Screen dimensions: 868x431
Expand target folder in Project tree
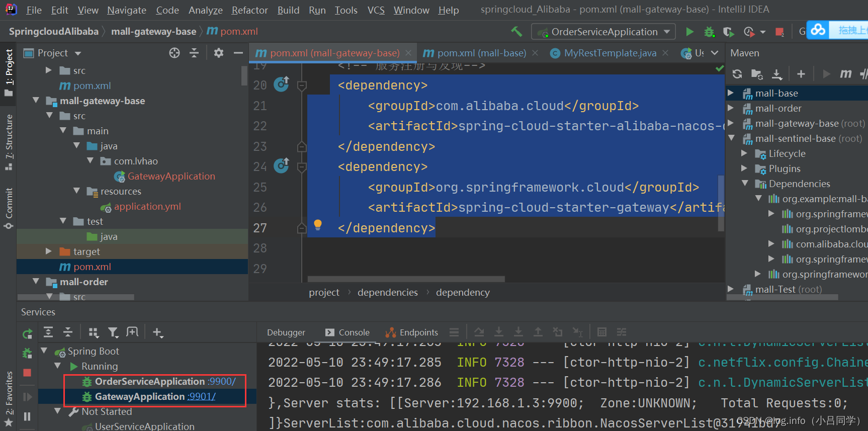click(49, 251)
